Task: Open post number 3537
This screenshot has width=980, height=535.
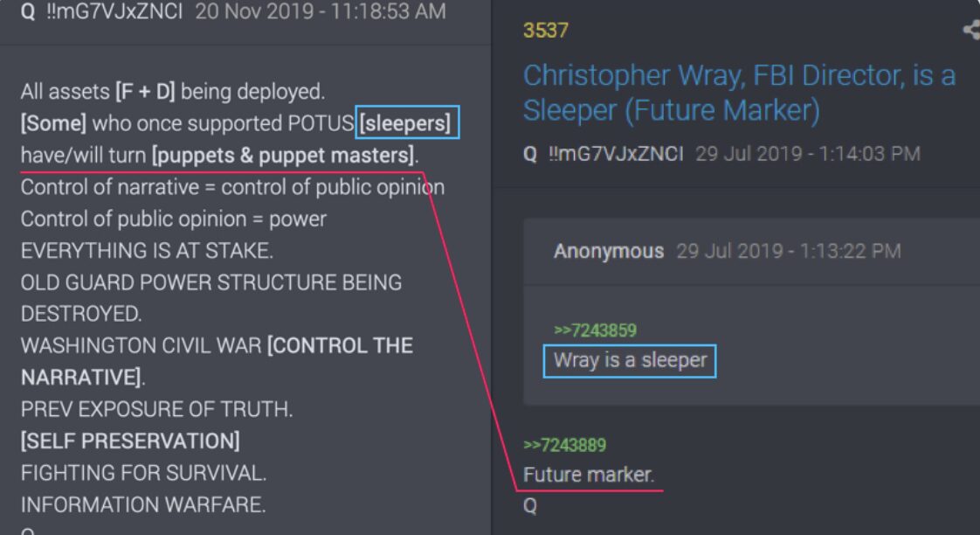Action: (546, 30)
